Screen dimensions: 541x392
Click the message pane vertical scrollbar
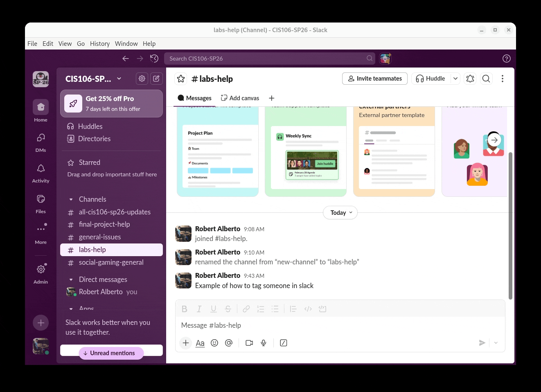[510, 225]
